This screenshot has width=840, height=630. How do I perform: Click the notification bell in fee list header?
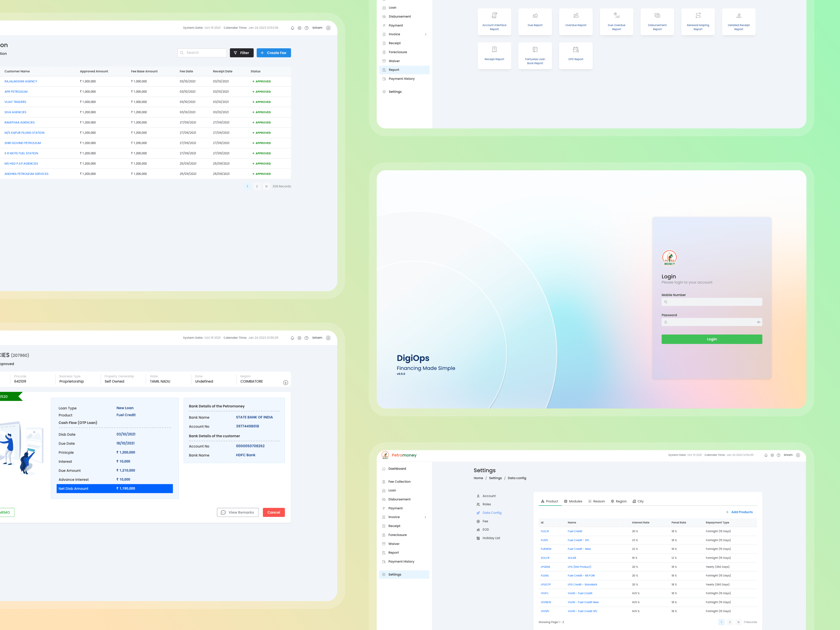[x=292, y=28]
